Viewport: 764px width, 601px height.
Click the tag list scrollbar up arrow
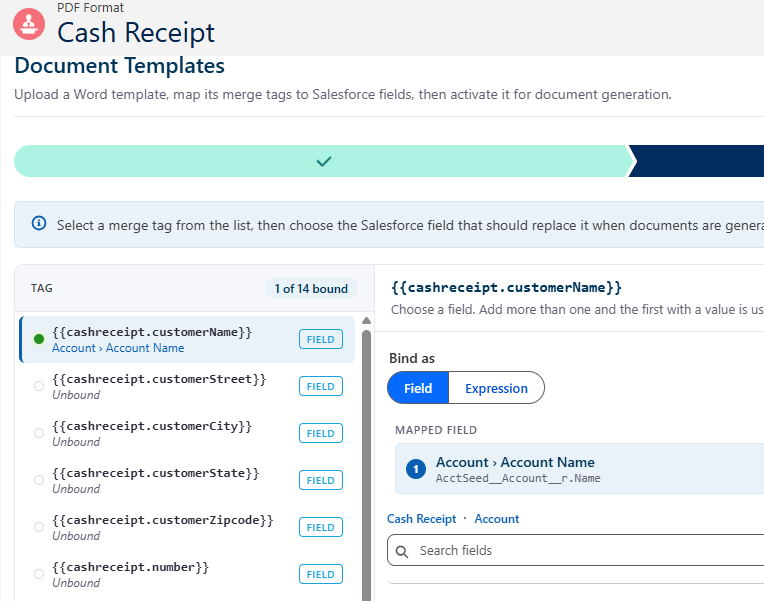pyautogui.click(x=366, y=321)
